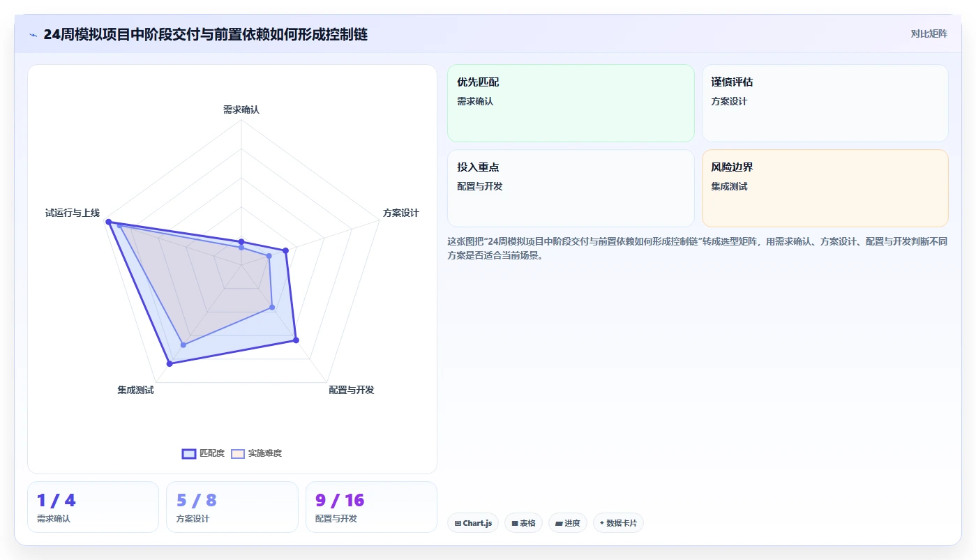Click the 匹配度 data point on 配置与开发 axis

pyautogui.click(x=296, y=340)
